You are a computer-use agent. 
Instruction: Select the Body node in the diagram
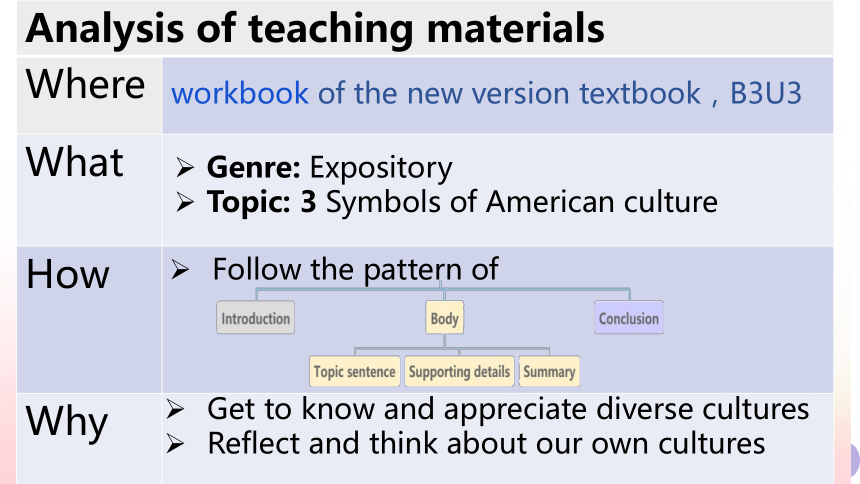pos(444,318)
